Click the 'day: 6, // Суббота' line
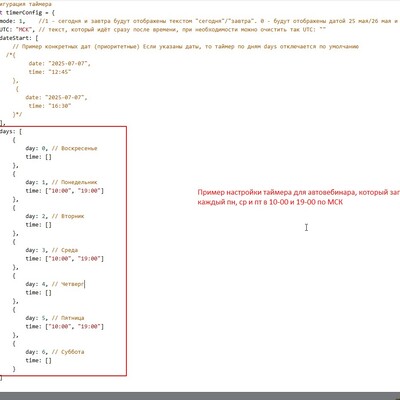Screen dimensions: 400x400 [x=55, y=352]
